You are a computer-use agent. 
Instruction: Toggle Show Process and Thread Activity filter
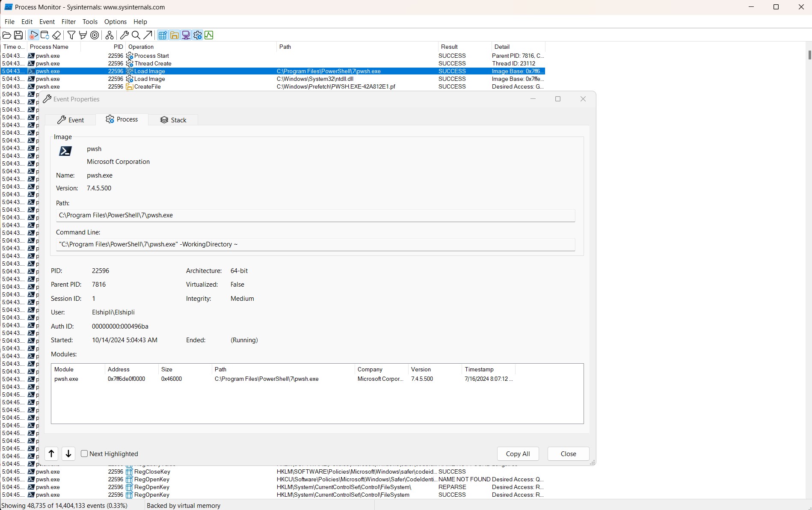[197, 35]
